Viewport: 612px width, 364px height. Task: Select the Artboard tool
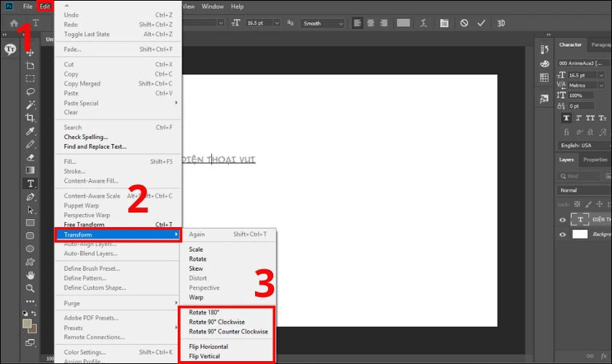[30, 66]
